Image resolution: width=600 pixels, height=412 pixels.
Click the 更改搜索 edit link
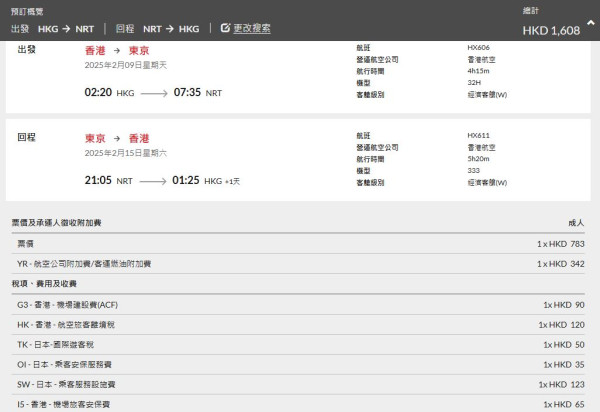tap(252, 28)
